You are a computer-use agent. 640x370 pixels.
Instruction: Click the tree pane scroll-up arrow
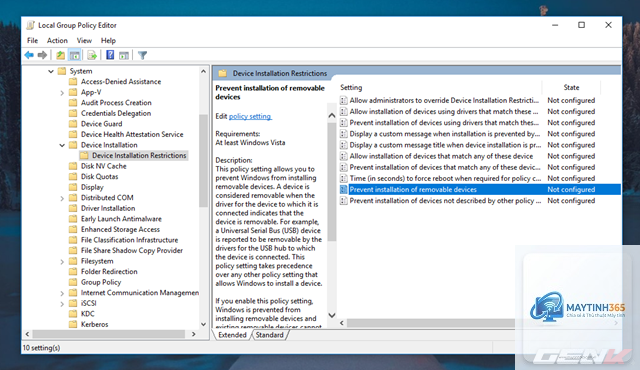(203, 71)
